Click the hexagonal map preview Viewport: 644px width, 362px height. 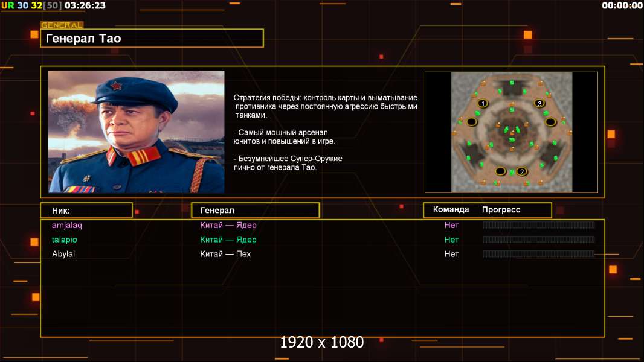(x=511, y=132)
